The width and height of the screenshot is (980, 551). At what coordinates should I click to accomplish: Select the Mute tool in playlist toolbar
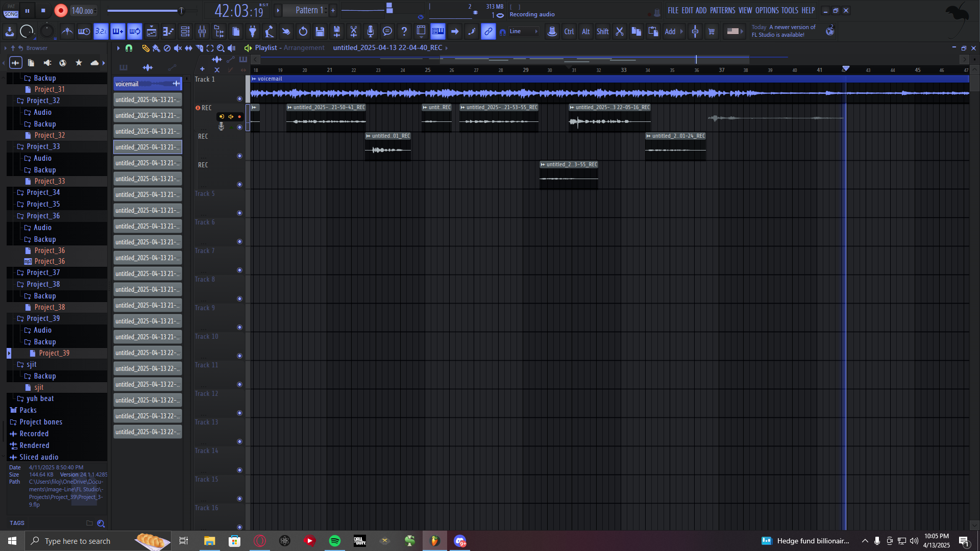point(178,48)
